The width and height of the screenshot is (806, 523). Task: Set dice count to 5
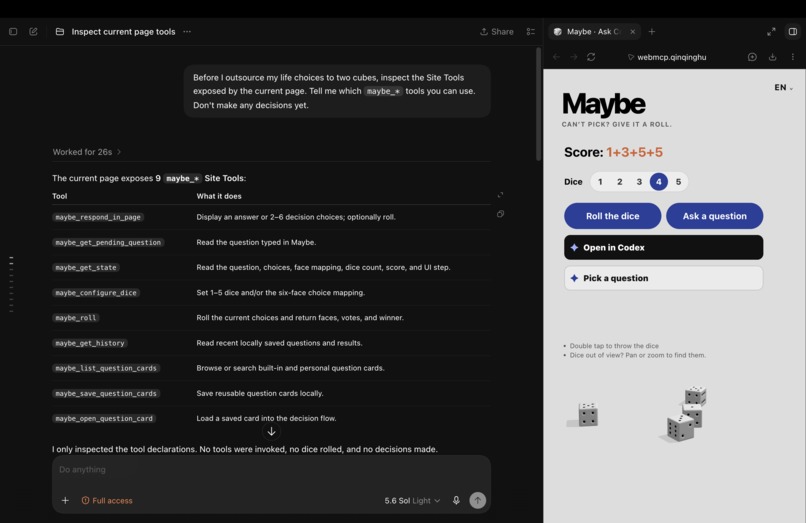coord(678,182)
